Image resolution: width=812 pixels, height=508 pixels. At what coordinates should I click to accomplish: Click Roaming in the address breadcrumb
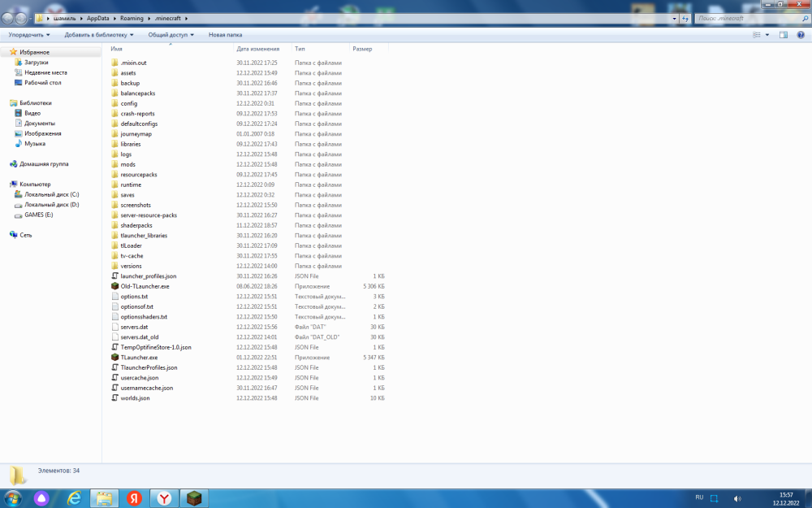[x=132, y=18]
